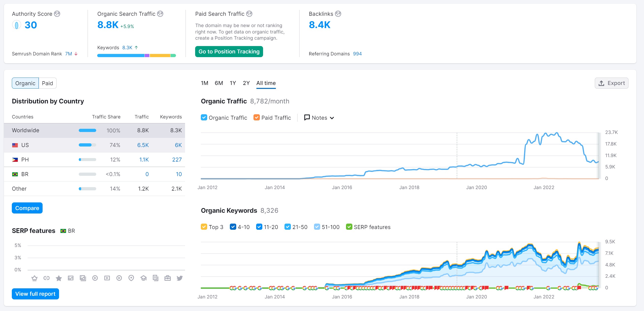Click the briefcase Jobs SERP icon
This screenshot has width=644, height=311.
168,278
